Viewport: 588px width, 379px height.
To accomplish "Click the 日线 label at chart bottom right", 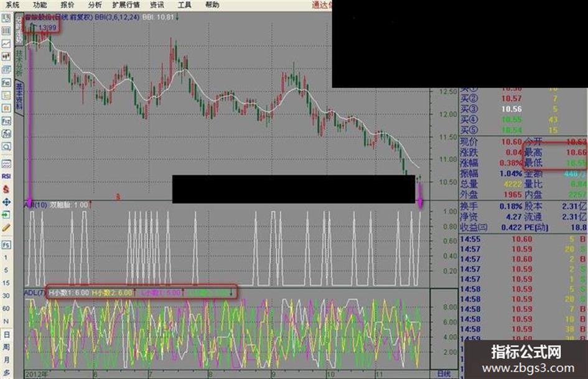I will tap(444, 374).
